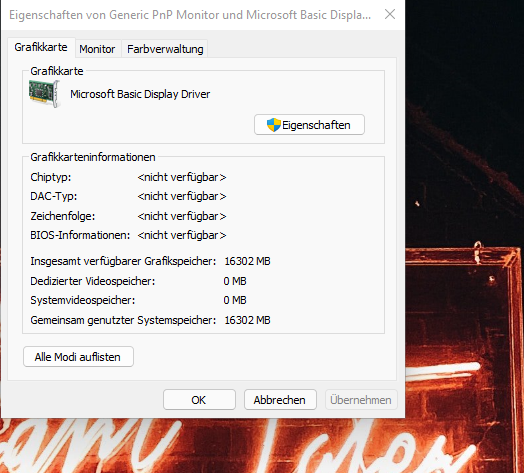Viewport: 524px width, 473px height.
Task: Click Insgesamt verfügbarer Grafikspeicher label
Action: coord(123,261)
